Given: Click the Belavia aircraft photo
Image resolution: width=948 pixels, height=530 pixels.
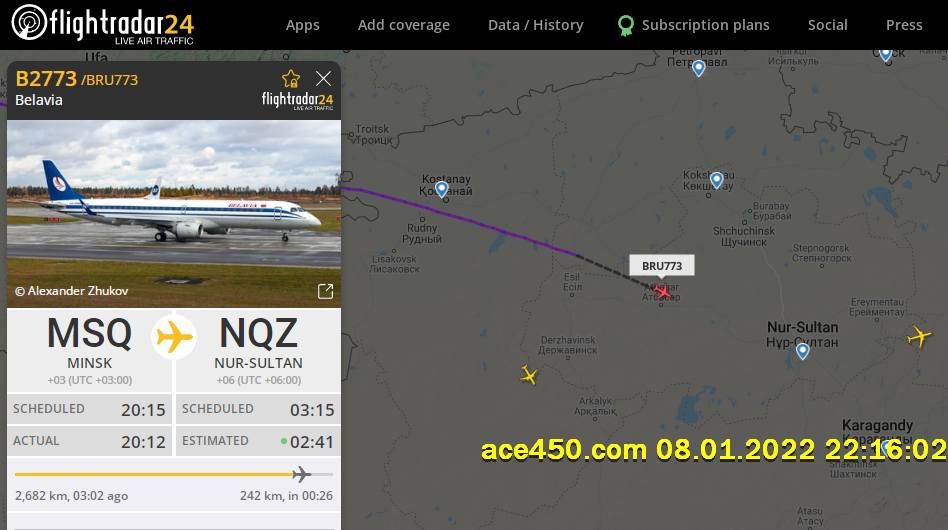Looking at the screenshot, I should coord(174,214).
